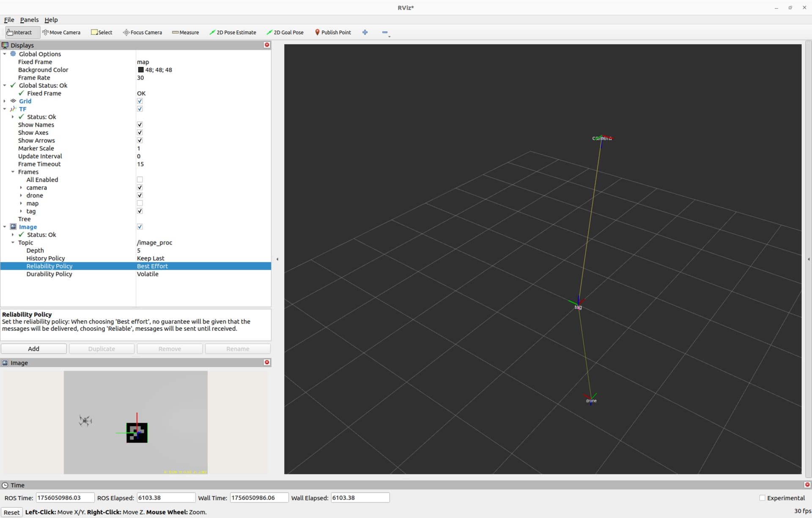Choose the Measure tool
812x518 pixels.
click(185, 32)
